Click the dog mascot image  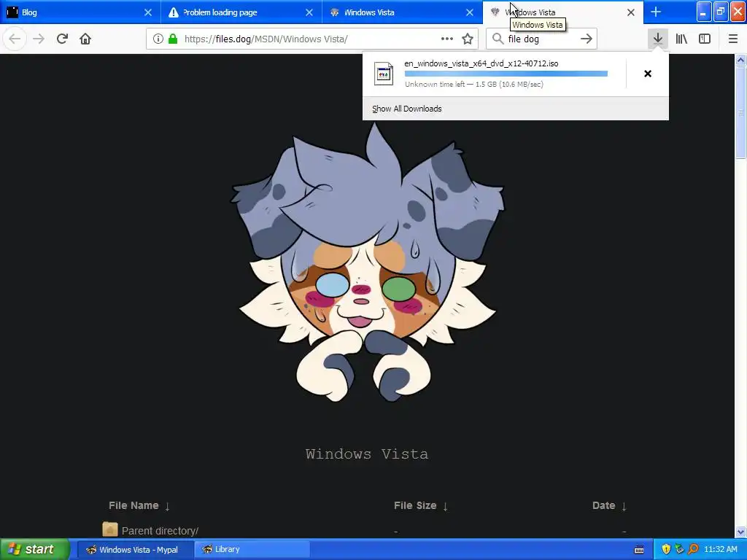tap(367, 262)
